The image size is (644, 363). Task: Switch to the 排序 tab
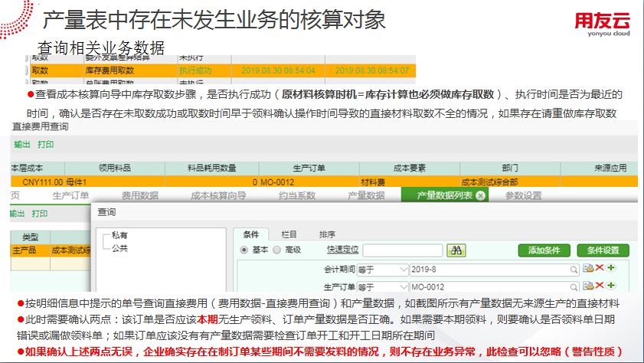point(327,234)
